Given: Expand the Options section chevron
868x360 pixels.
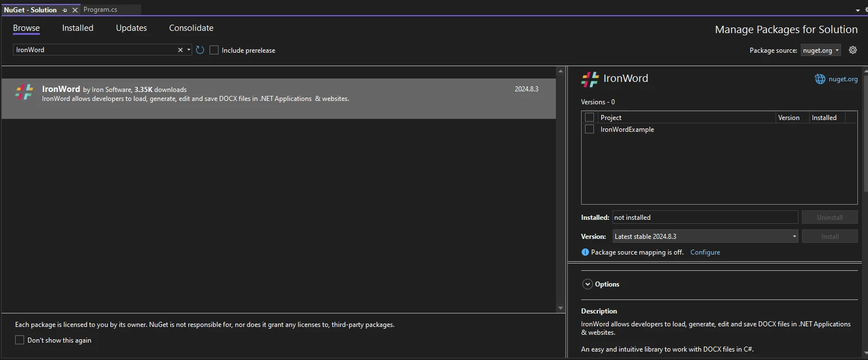Looking at the screenshot, I should pyautogui.click(x=587, y=284).
